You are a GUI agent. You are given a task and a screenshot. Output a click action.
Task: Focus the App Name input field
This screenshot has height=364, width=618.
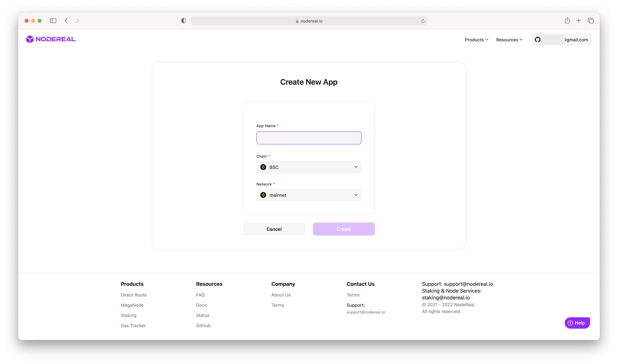[309, 138]
